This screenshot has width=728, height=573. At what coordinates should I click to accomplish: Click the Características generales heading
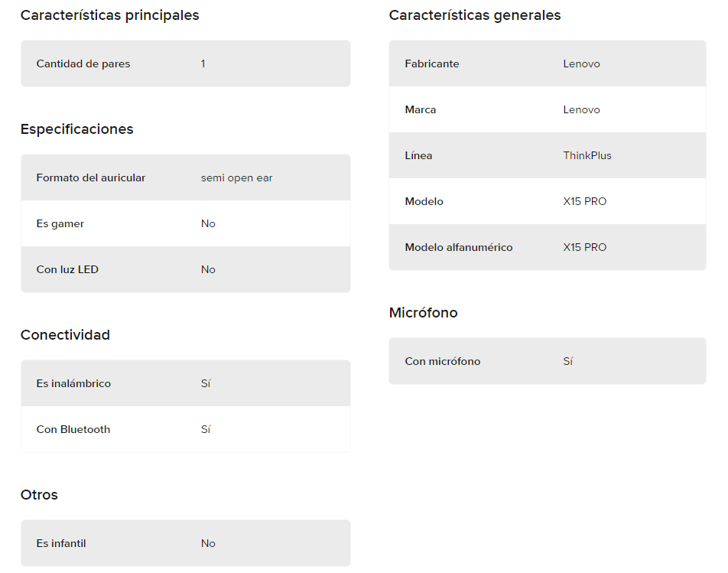click(475, 15)
